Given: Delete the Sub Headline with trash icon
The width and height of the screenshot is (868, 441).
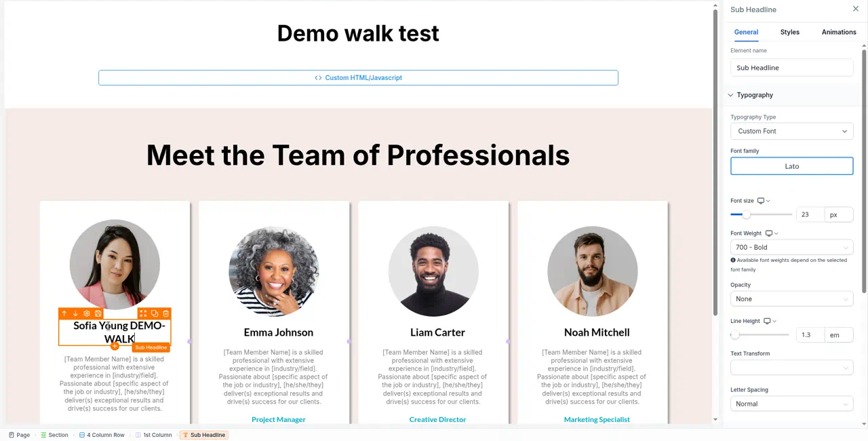Looking at the screenshot, I should pos(165,313).
